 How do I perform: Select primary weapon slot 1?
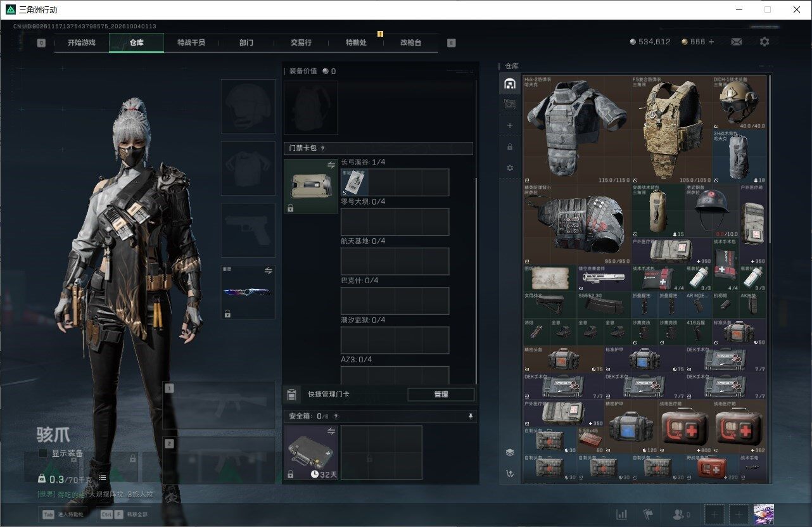coord(219,405)
